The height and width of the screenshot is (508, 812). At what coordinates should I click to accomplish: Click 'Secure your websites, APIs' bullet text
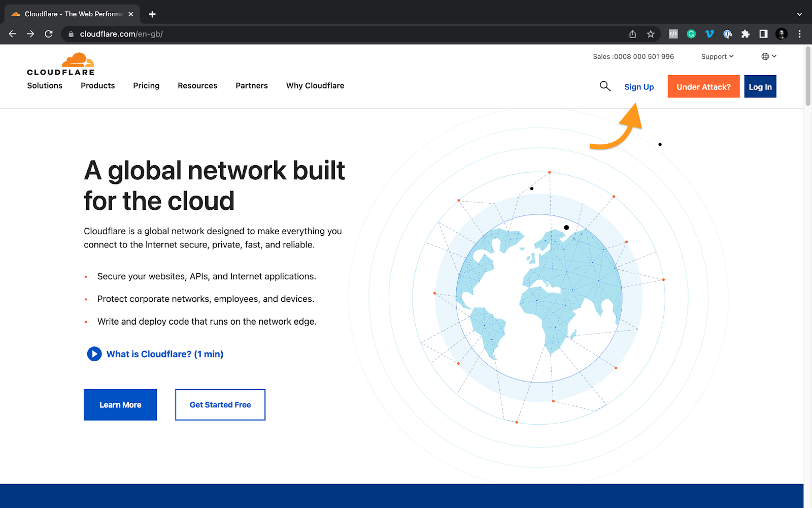(207, 276)
